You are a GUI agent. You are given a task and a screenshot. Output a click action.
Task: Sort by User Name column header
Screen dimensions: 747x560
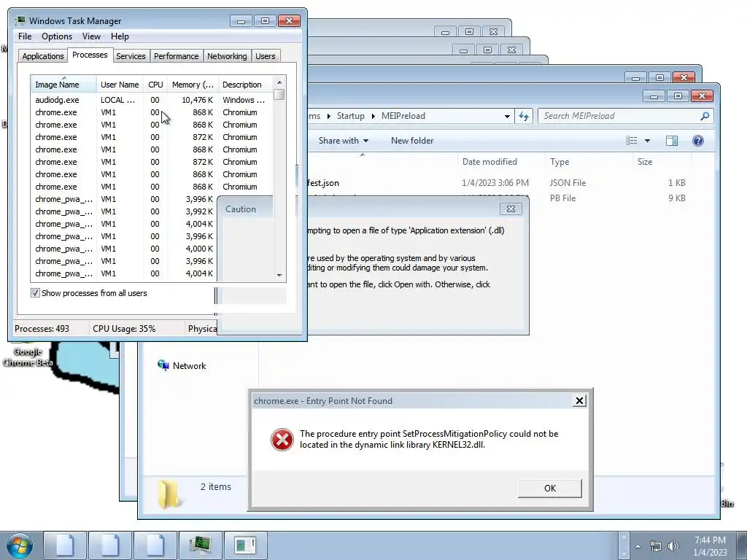click(120, 85)
